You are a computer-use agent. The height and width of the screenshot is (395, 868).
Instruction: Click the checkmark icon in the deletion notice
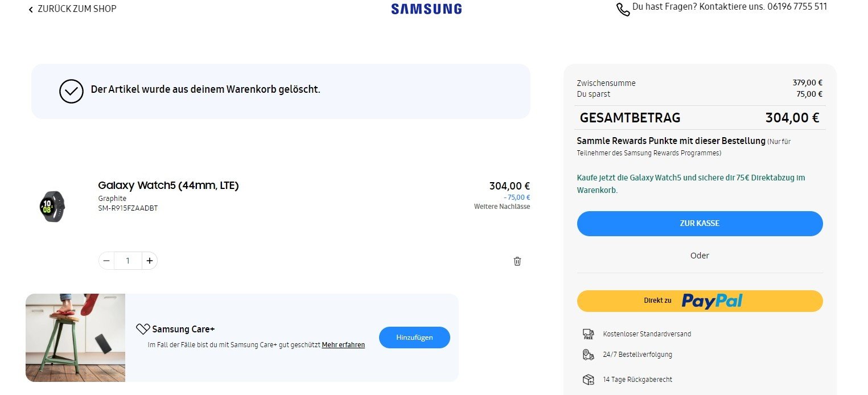(71, 90)
